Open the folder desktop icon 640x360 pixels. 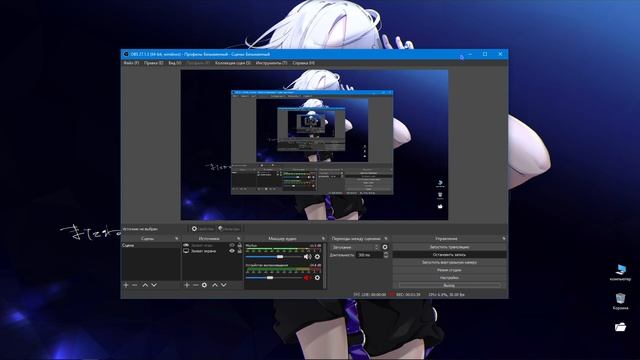[620, 327]
